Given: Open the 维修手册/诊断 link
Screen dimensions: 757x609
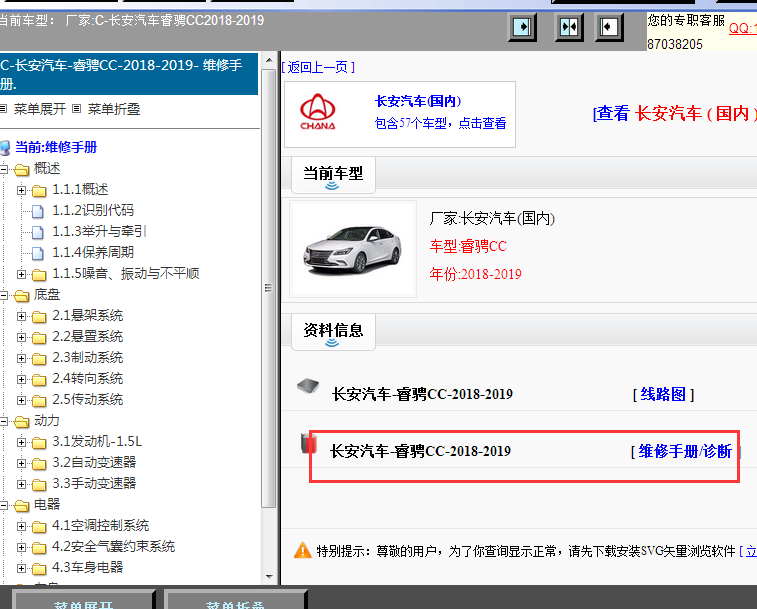Looking at the screenshot, I should pos(686,452).
